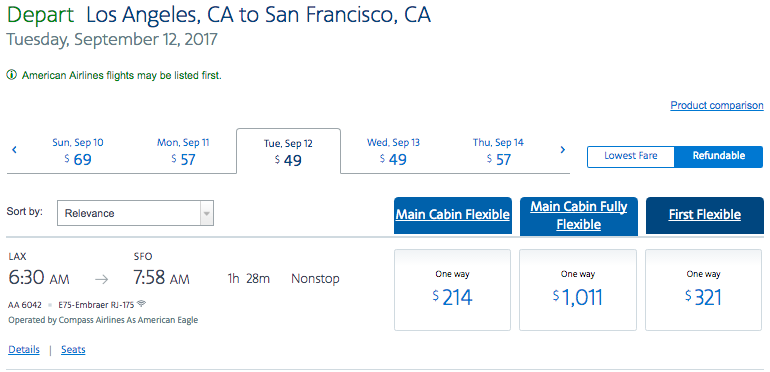This screenshot has height=372, width=770.
Task: Pick the $321 First Flexible fare
Action: click(704, 290)
